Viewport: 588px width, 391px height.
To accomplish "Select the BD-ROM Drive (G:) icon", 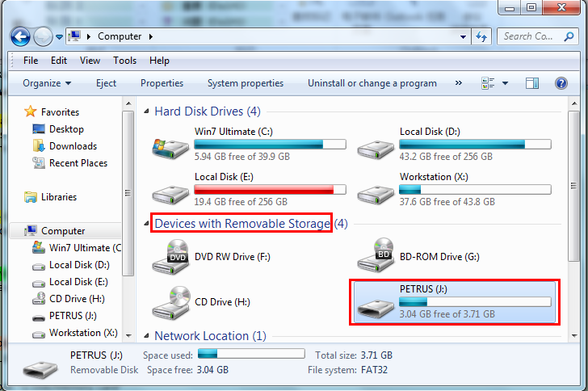I will (376, 255).
